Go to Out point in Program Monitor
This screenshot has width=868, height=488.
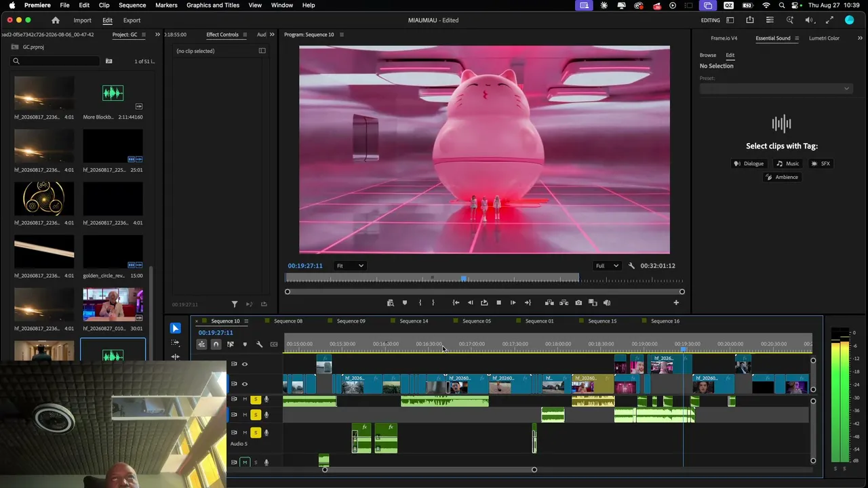528,303
